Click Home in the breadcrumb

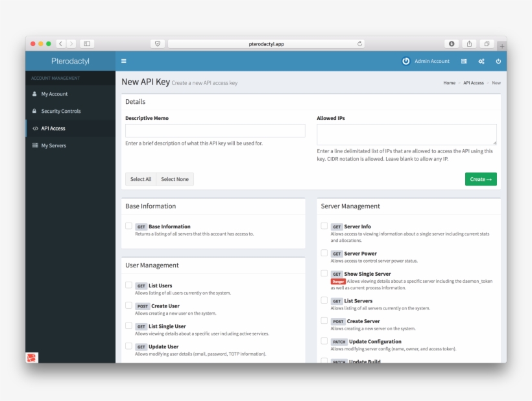[448, 82]
